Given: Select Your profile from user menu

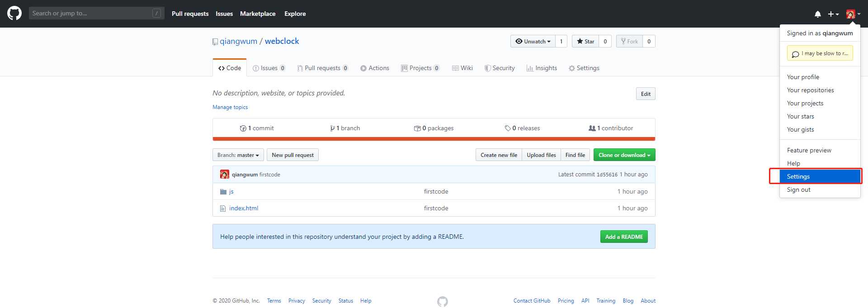Looking at the screenshot, I should tap(820, 77).
